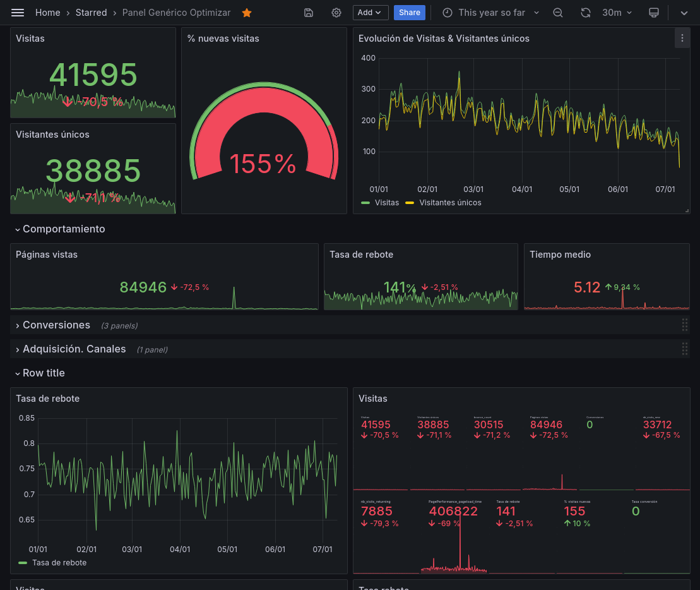Open Starred in breadcrumb
Viewport: 700px width, 590px height.
click(x=91, y=13)
